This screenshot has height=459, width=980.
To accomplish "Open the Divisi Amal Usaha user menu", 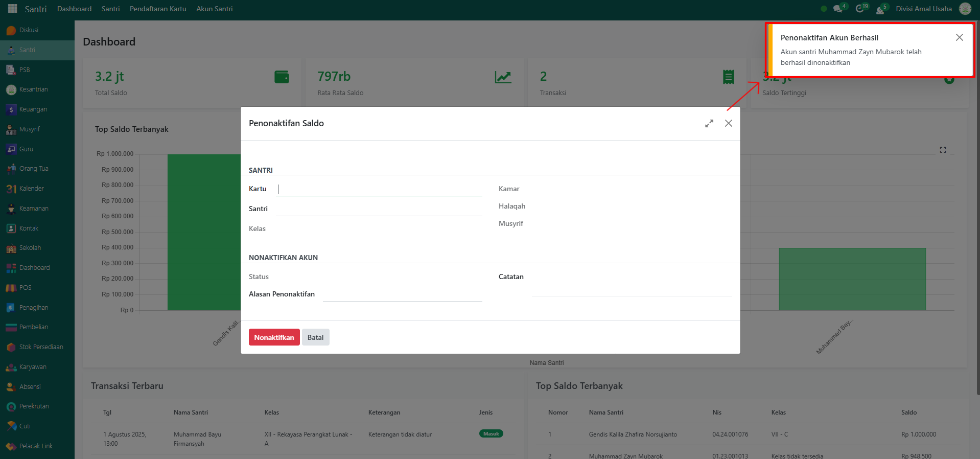I will (924, 9).
